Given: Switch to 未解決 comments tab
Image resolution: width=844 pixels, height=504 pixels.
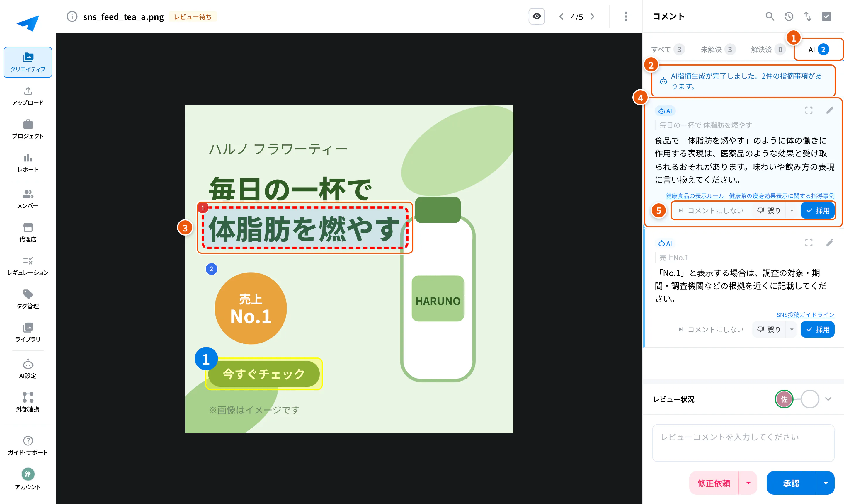Looking at the screenshot, I should coord(718,50).
